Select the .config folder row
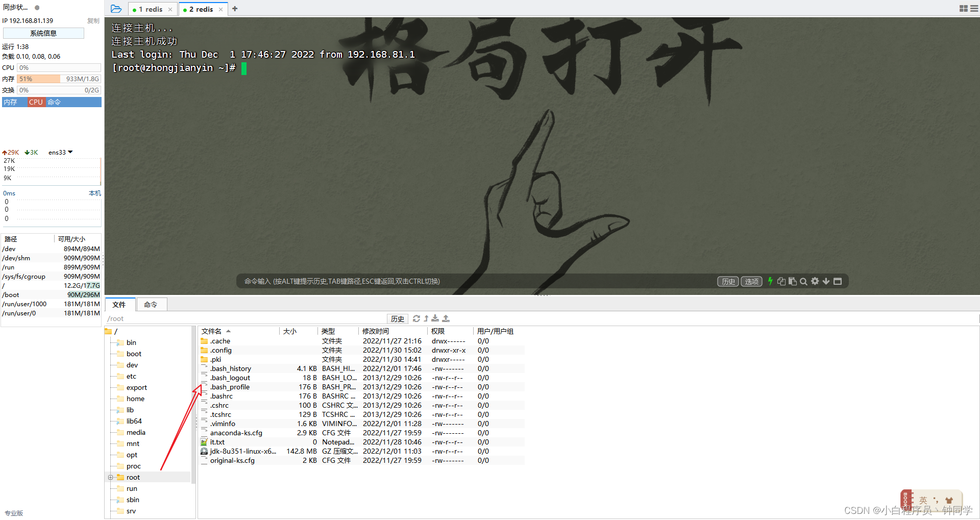The height and width of the screenshot is (520, 980). (362, 350)
